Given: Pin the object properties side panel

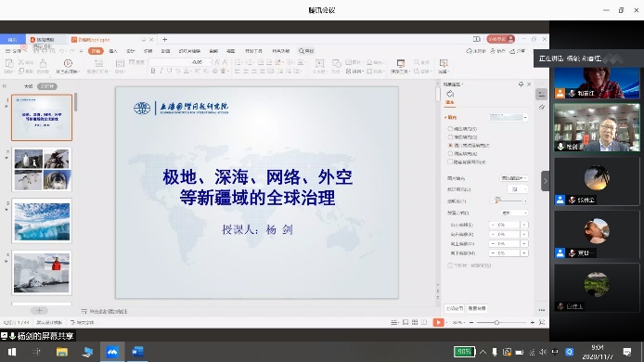Looking at the screenshot, I should coord(521,84).
